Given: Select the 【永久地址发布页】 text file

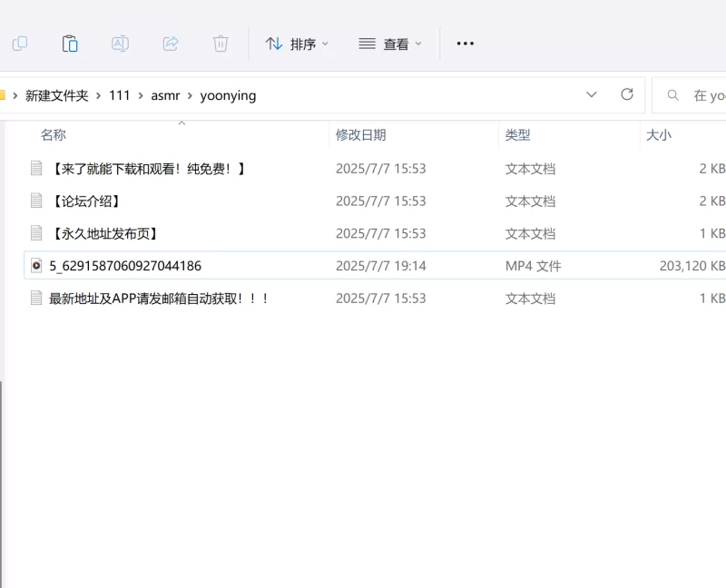Looking at the screenshot, I should tap(104, 233).
